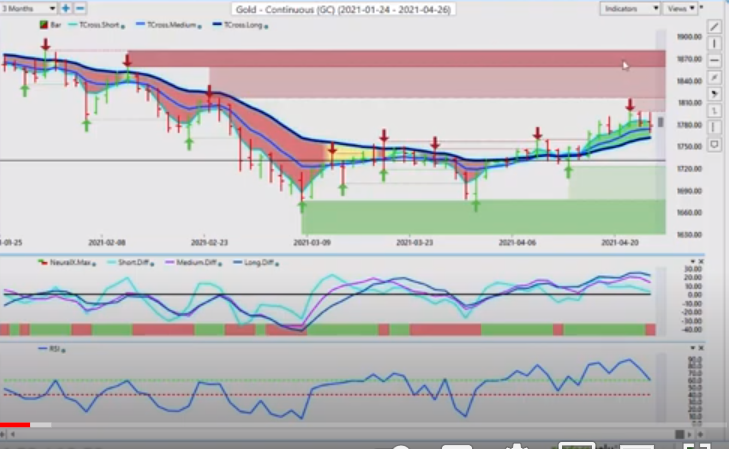Click the dark red upper resistance zone
729x449 pixels.
[x=396, y=59]
